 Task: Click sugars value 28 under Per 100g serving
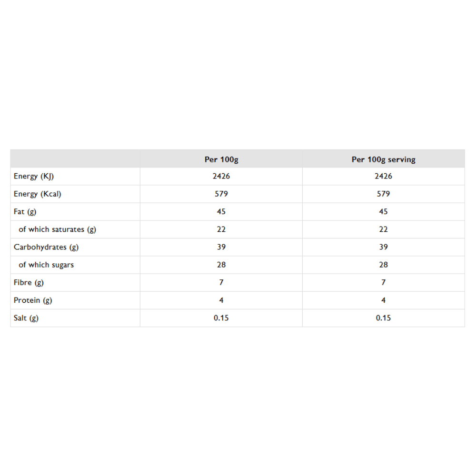(383, 265)
